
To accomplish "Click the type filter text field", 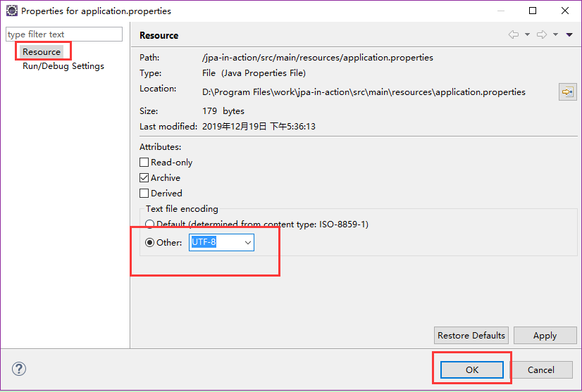I will (64, 34).
